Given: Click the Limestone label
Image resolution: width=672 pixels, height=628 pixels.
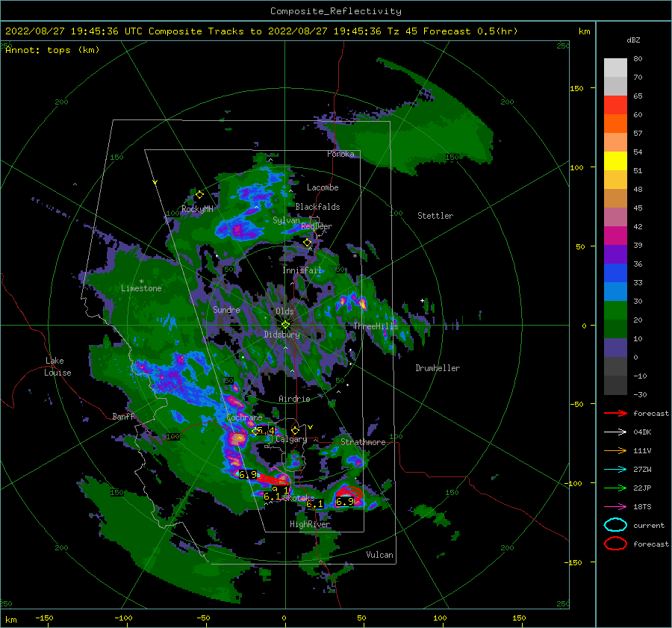Looking at the screenshot, I should pyautogui.click(x=141, y=288).
